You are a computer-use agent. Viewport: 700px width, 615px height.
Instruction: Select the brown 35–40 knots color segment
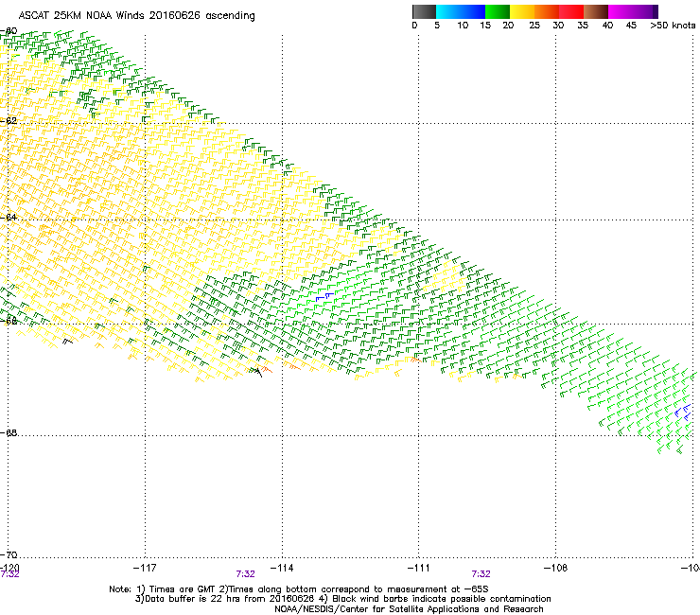tap(596, 11)
